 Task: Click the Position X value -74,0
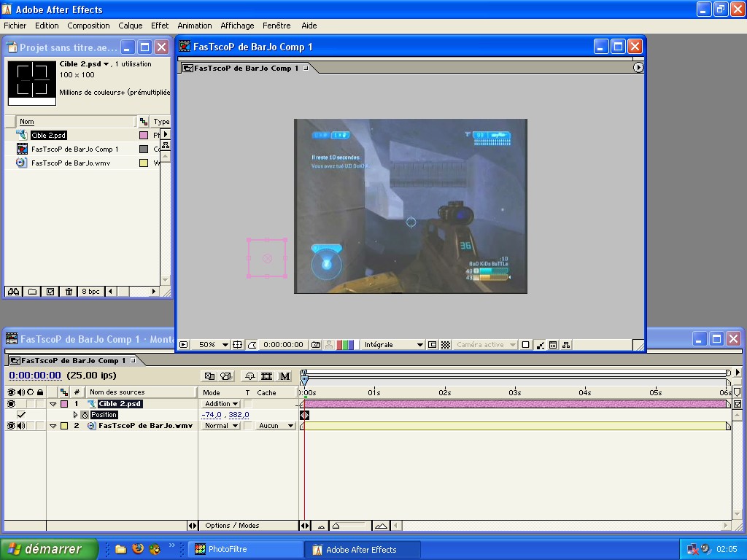(212, 415)
